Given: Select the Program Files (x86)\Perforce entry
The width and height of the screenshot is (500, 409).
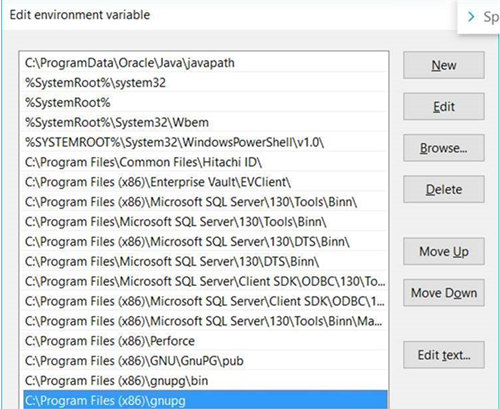Looking at the screenshot, I should [205, 341].
